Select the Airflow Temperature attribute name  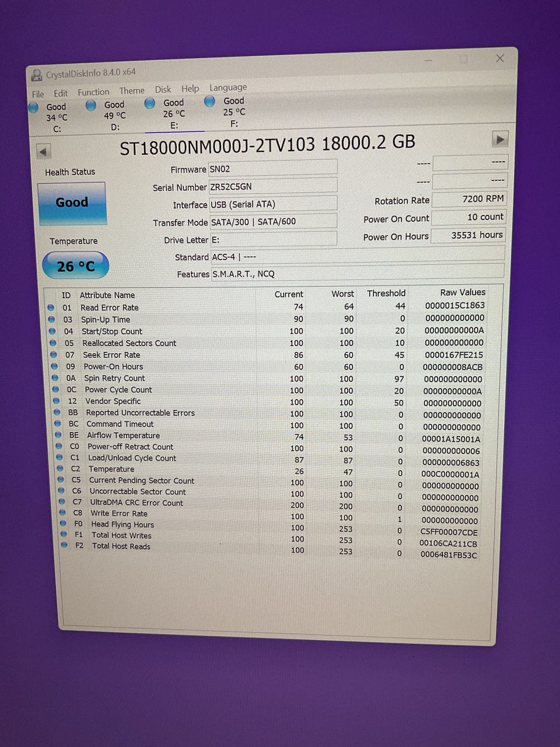pos(123,435)
